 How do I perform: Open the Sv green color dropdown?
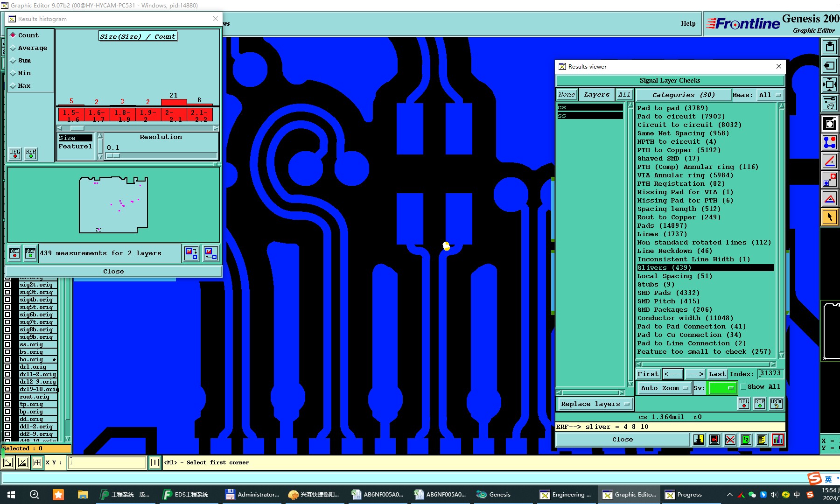coord(722,388)
